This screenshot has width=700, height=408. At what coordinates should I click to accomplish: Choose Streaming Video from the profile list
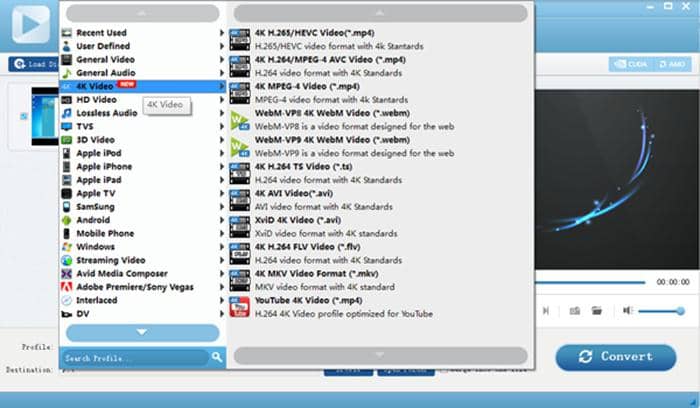point(111,260)
